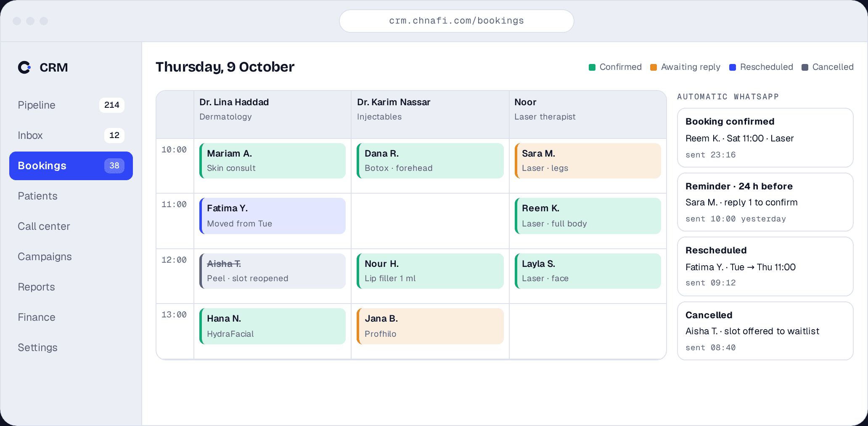Select the Noor Laser therapist column header
The image size is (868, 426).
588,114
